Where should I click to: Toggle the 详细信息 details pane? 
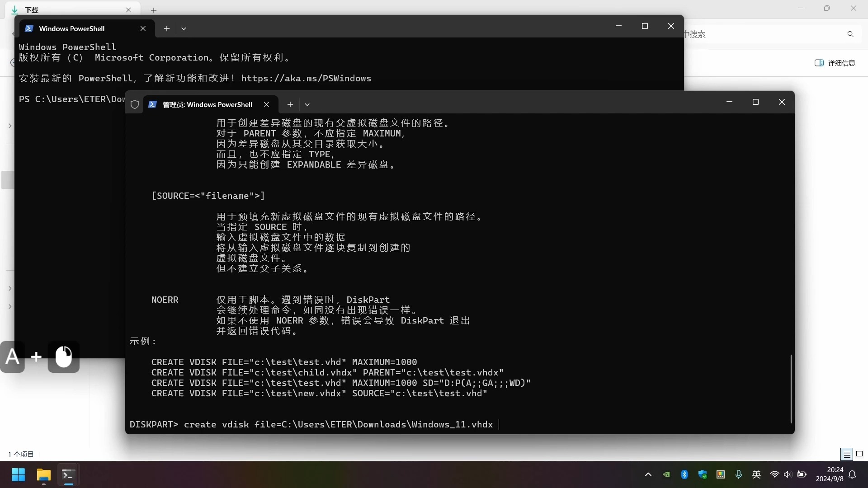click(835, 63)
